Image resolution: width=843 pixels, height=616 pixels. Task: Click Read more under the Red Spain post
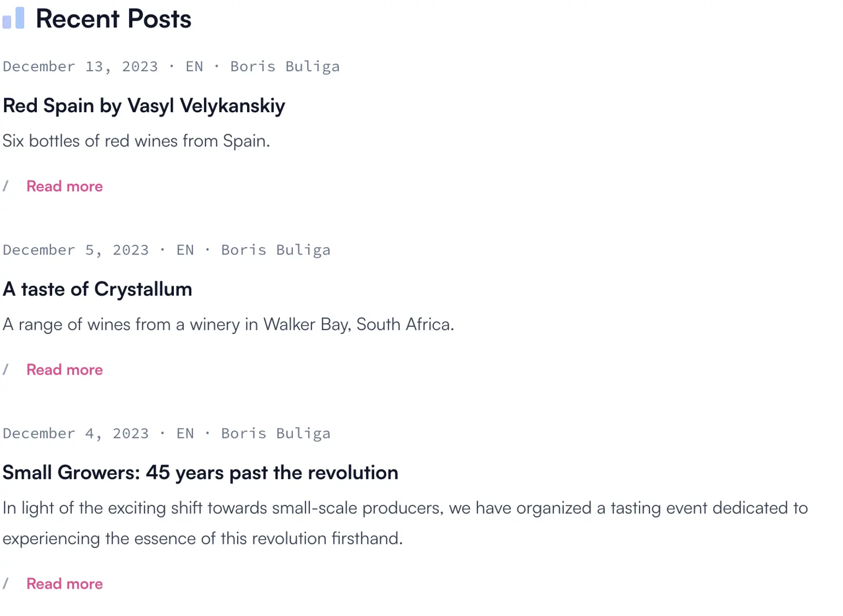[x=64, y=186]
